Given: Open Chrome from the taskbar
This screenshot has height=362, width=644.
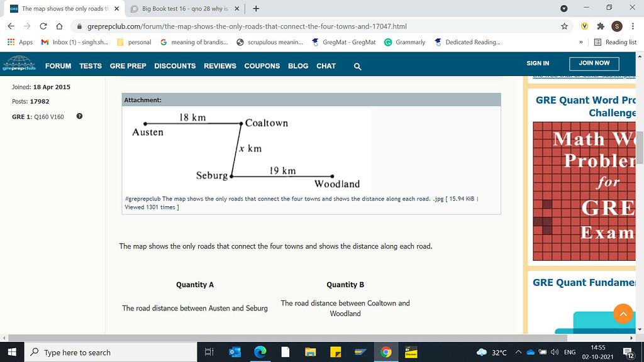Looking at the screenshot, I should [386, 352].
